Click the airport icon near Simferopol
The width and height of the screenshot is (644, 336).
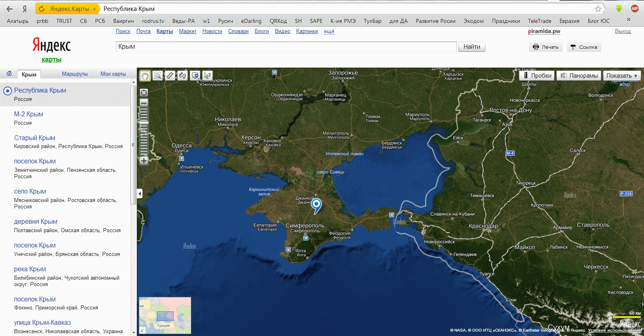(306, 238)
